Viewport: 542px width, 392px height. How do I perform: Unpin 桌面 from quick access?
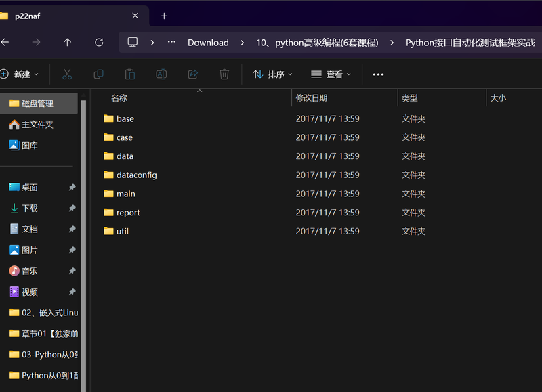pos(72,188)
